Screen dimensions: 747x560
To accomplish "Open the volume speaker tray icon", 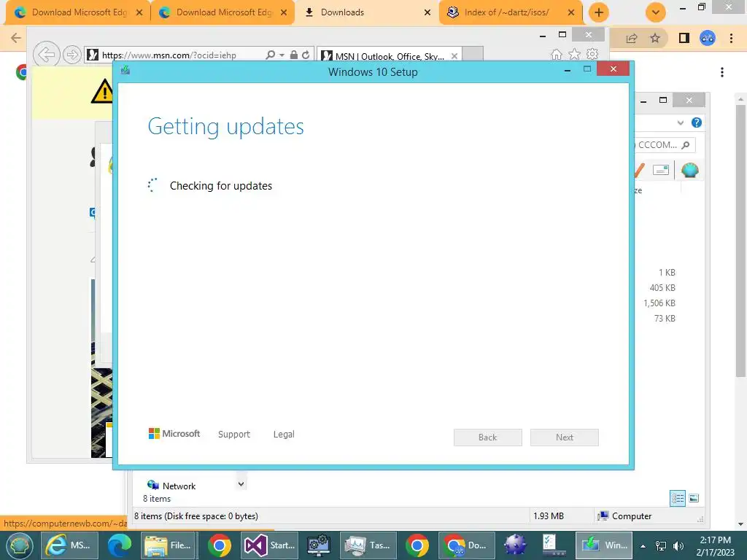I will point(678,546).
